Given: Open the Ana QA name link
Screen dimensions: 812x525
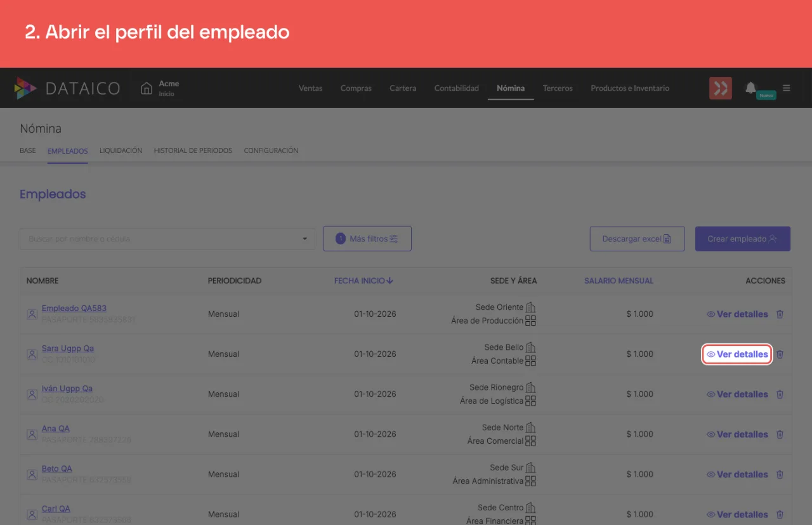Looking at the screenshot, I should pos(56,429).
